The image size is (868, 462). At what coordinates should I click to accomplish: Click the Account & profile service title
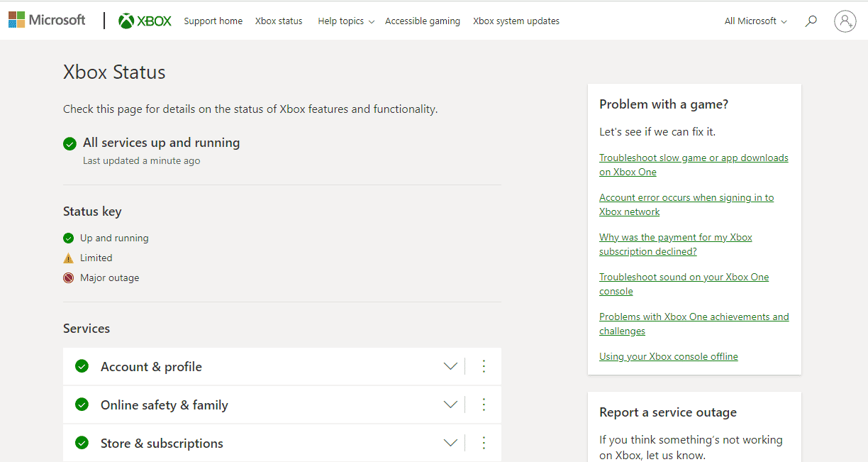[x=151, y=367]
